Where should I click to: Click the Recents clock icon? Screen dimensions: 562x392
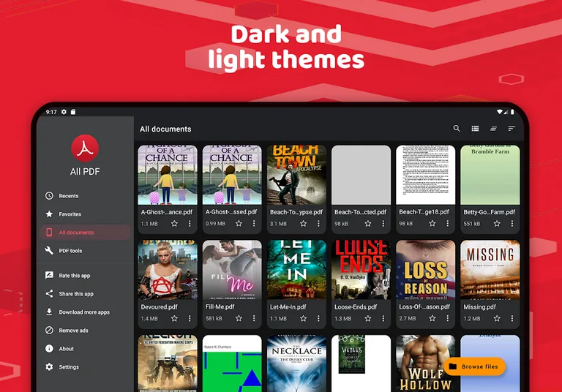coord(49,196)
